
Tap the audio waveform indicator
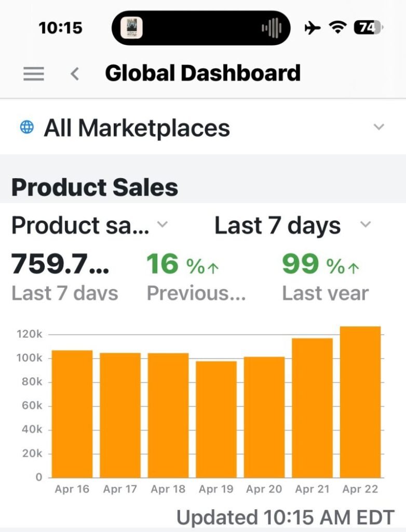pos(271,28)
